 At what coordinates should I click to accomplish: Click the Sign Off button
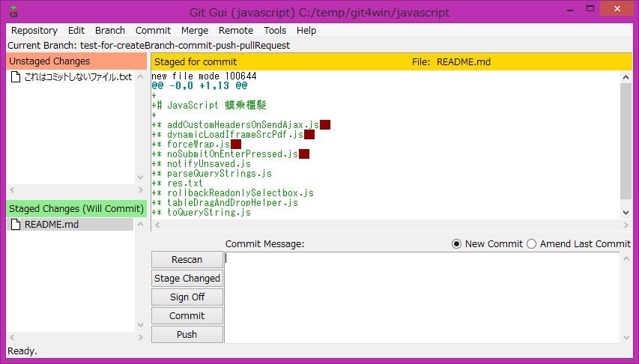[x=187, y=297]
